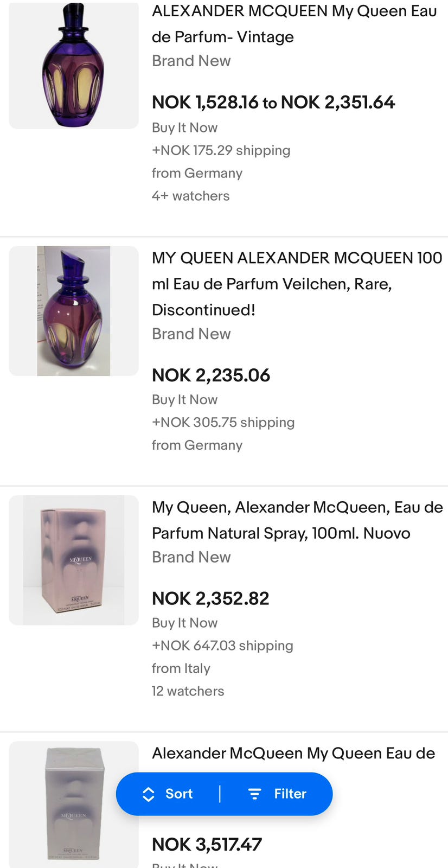This screenshot has height=868, width=448.
Task: Tap the +NOK 647.03 shipping text
Action: coord(222,646)
